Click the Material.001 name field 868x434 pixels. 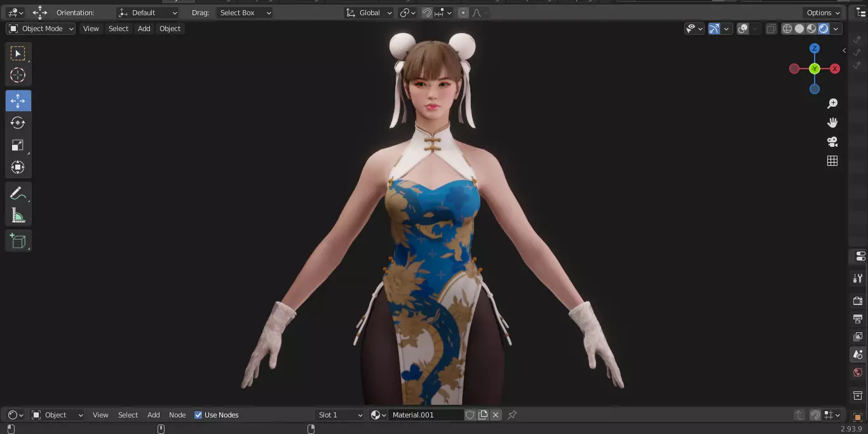click(426, 415)
